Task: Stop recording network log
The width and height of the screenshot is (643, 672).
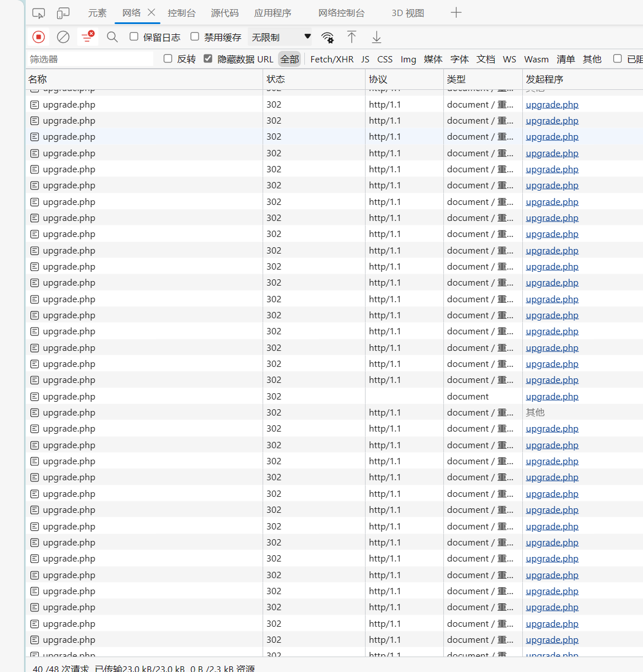Action: pos(38,37)
